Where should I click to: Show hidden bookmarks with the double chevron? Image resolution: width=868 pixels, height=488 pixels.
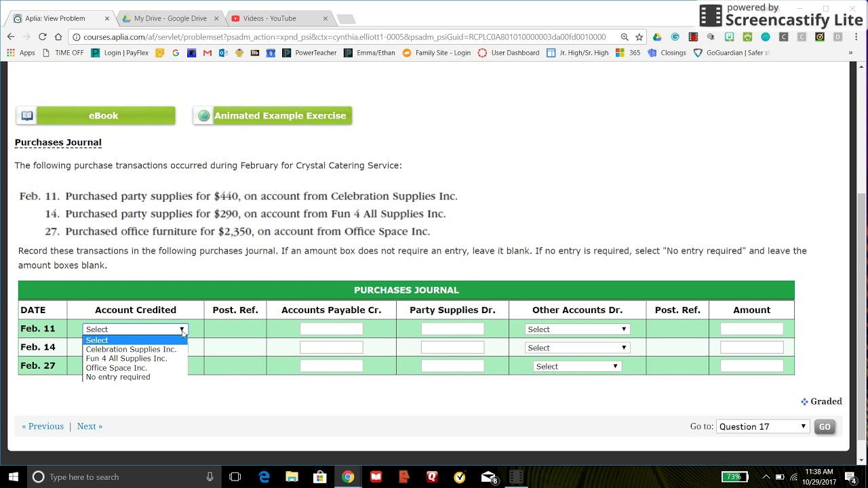850,53
